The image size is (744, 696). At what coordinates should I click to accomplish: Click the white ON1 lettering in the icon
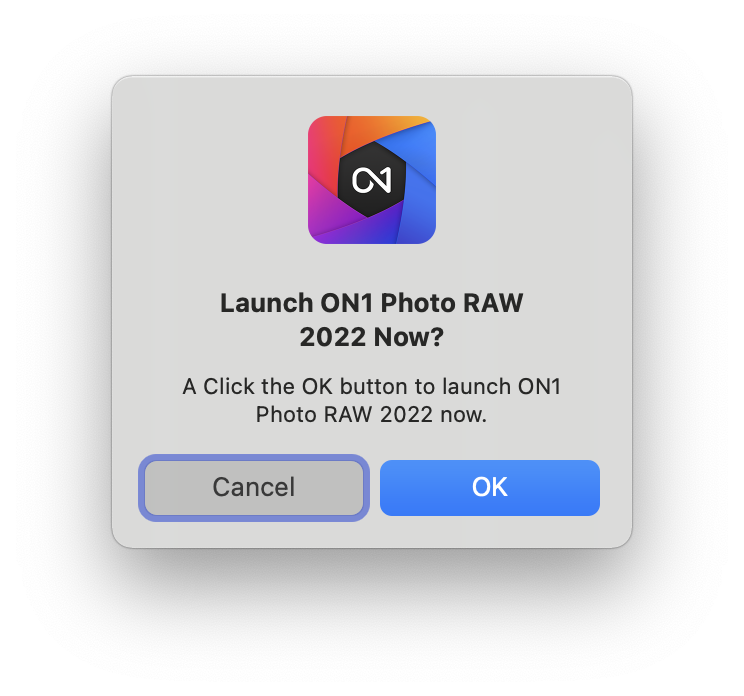click(x=372, y=180)
